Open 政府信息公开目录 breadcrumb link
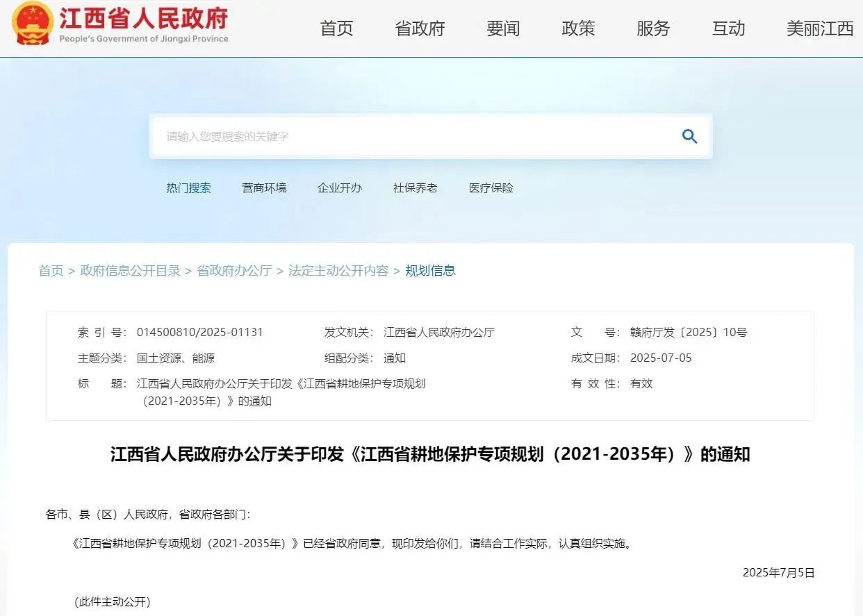 coord(131,271)
